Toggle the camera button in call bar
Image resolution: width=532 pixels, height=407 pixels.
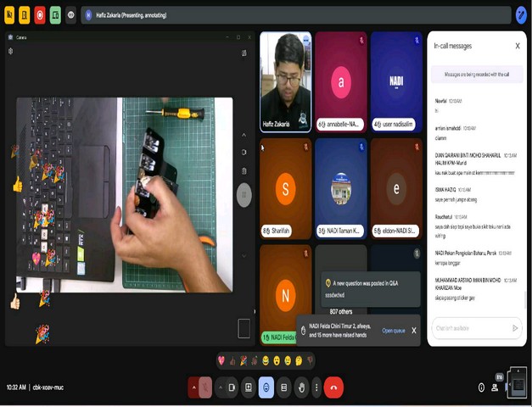[232, 387]
